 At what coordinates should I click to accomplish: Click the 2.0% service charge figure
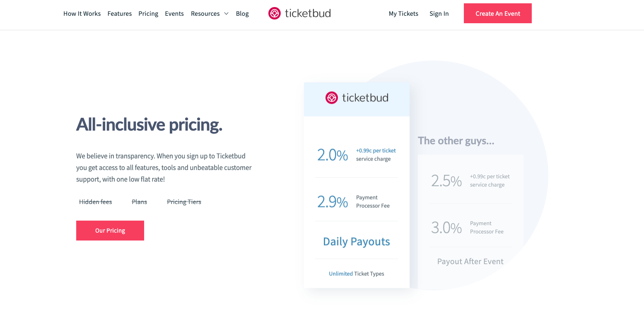tap(333, 155)
